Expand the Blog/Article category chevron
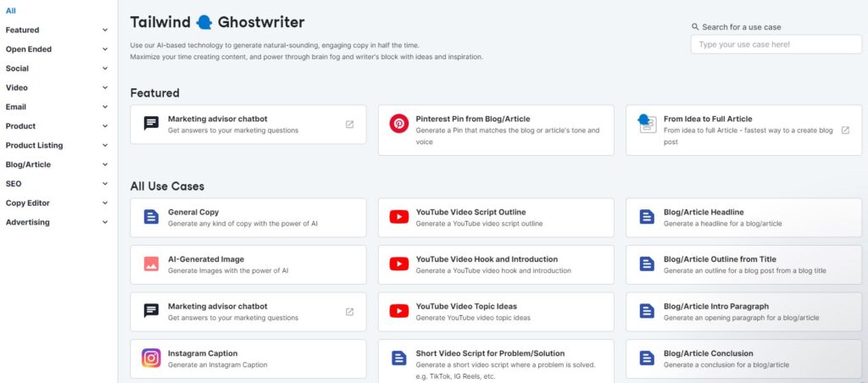The width and height of the screenshot is (868, 383). (105, 164)
